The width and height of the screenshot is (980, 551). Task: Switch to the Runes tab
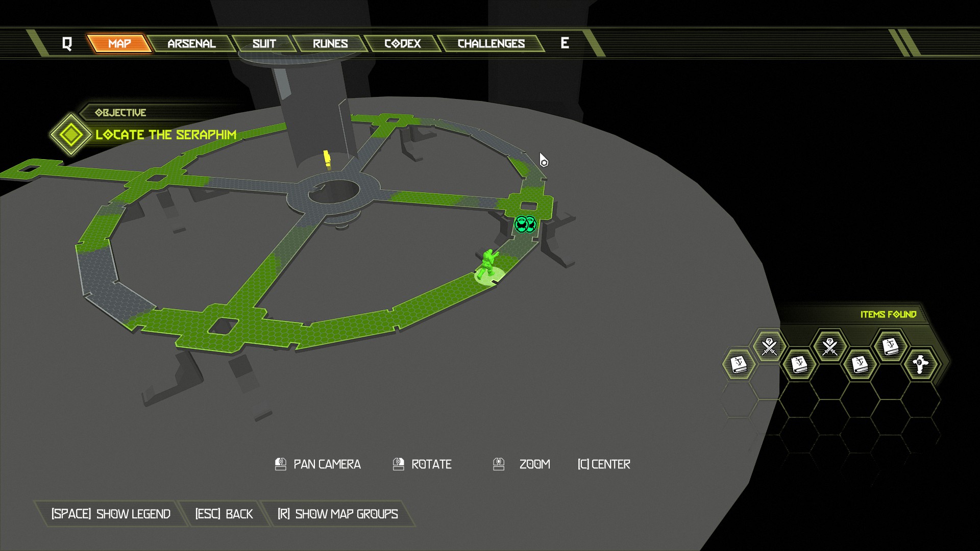[330, 44]
